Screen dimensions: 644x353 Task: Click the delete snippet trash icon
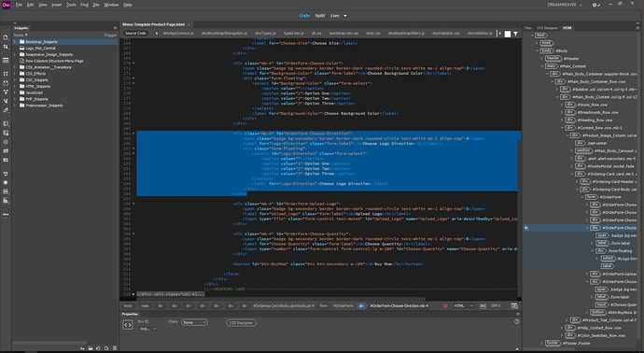[115, 348]
